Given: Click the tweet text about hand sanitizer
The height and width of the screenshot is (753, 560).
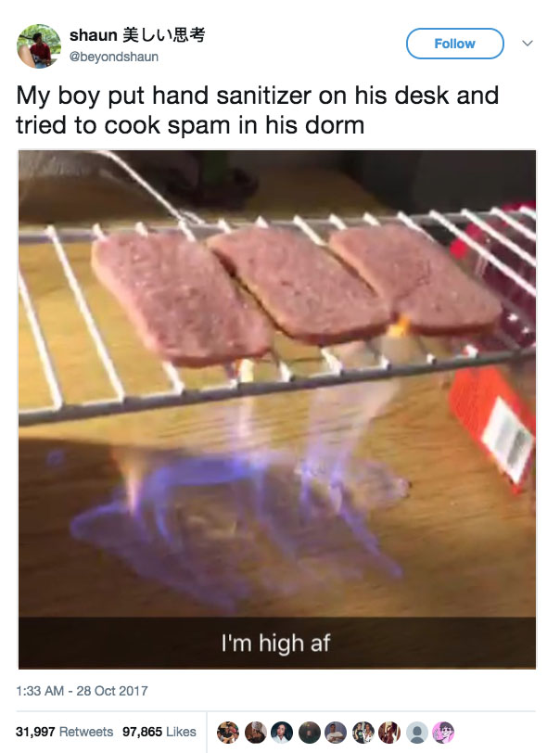Looking at the screenshot, I should 258,110.
